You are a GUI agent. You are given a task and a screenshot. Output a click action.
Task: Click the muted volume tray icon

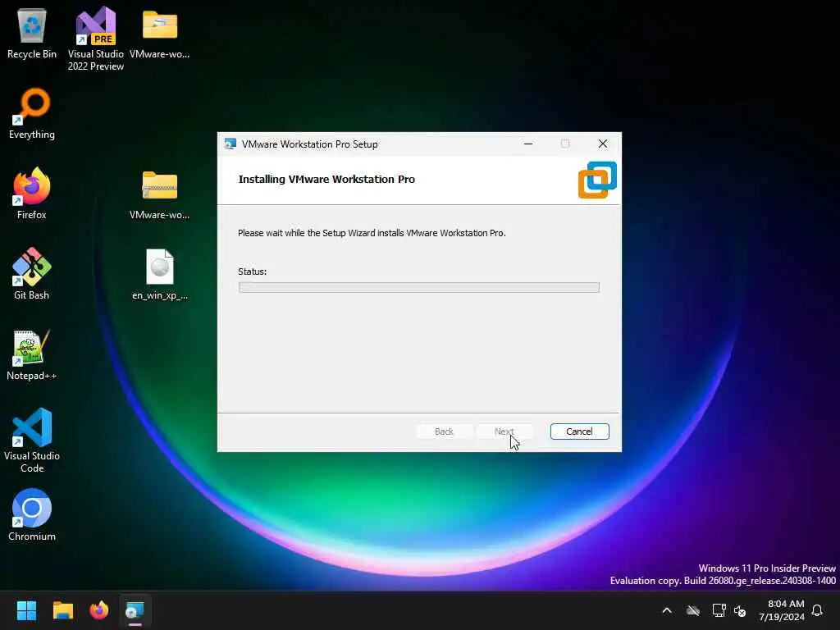[x=741, y=610]
